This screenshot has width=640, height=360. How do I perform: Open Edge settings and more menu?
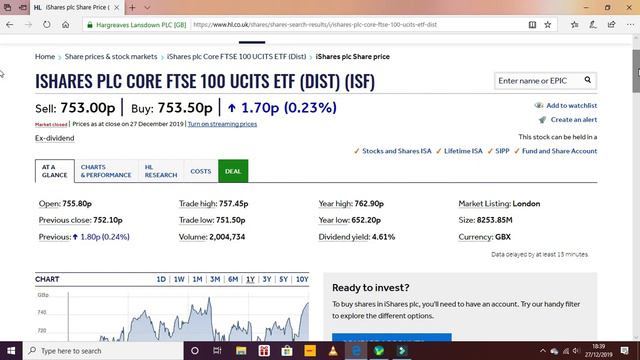coord(630,25)
